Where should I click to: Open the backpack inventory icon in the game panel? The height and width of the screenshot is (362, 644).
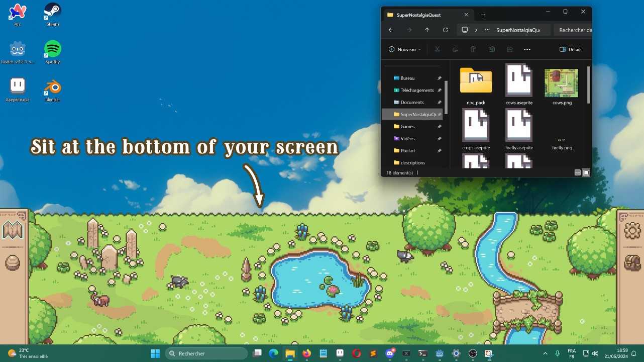632,262
